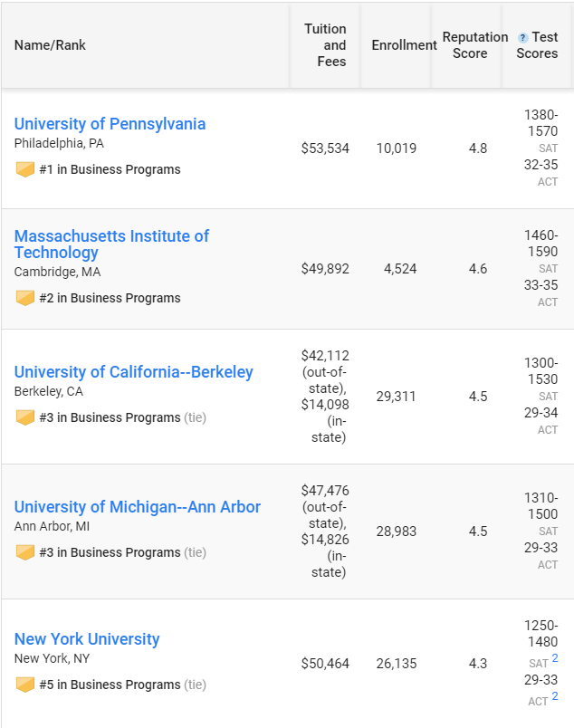Screen dimensions: 574x728
Task: Click the MIT #2 ranking badge icon
Action: tap(25, 298)
